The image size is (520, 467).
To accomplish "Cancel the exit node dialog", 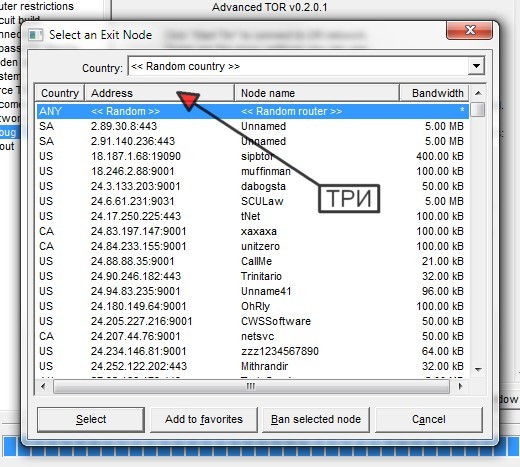I will pos(429,419).
